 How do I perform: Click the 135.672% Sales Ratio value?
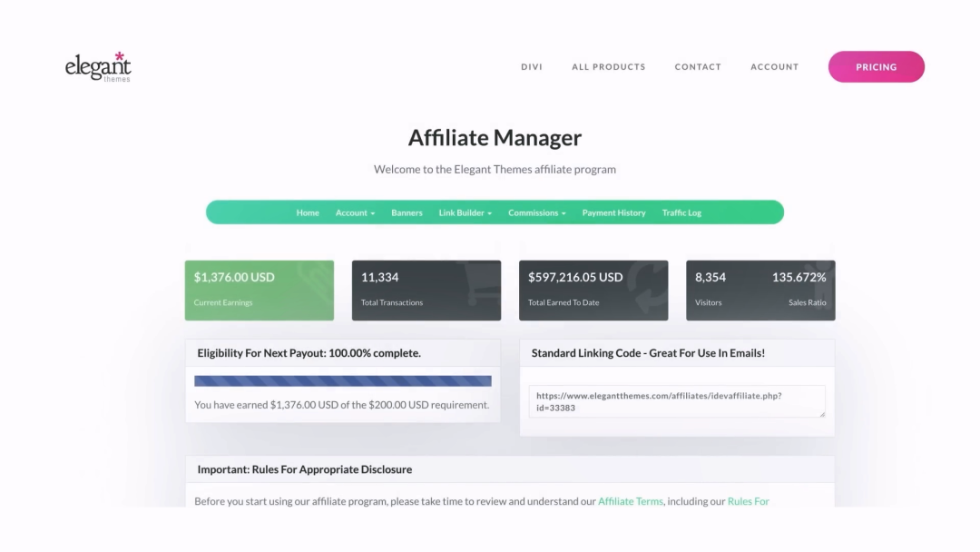coord(799,277)
